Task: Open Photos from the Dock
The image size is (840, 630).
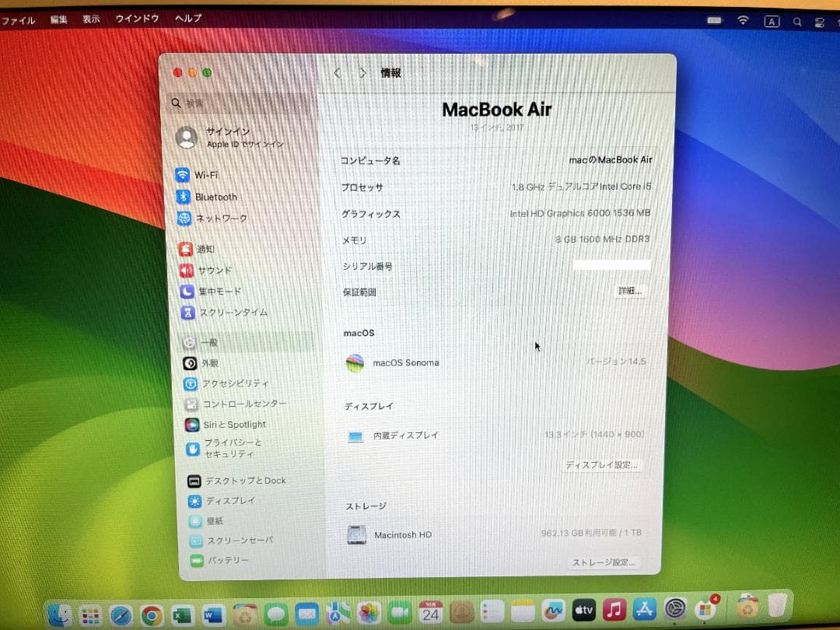Action: coord(369,613)
